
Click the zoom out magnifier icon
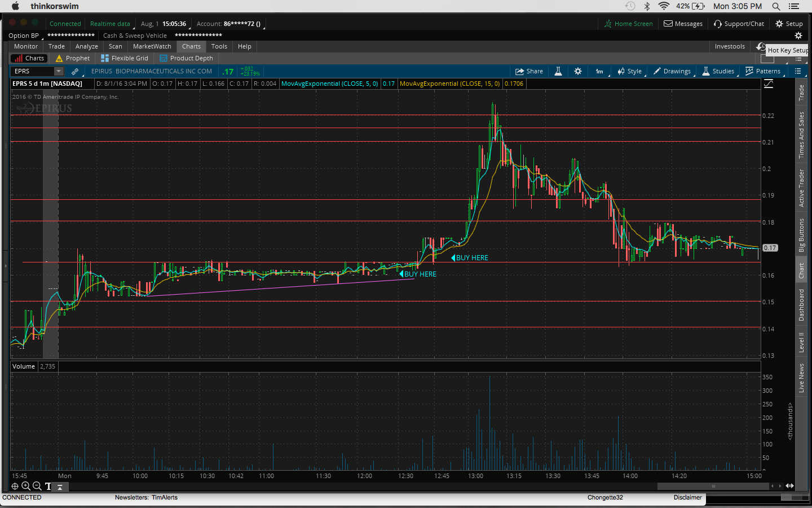tap(37, 486)
